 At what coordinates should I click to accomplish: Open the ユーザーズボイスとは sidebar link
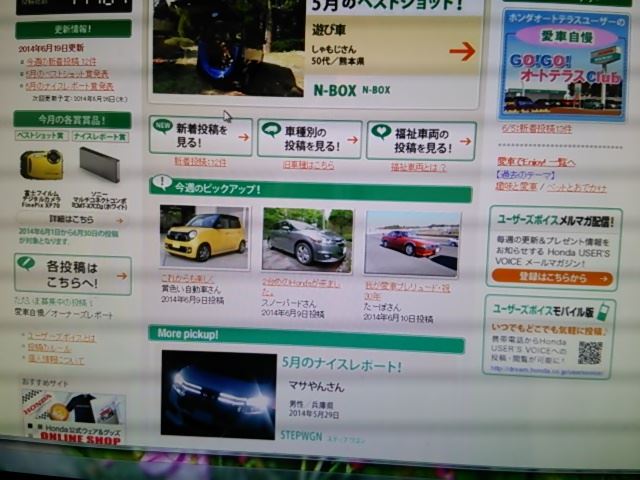point(61,337)
